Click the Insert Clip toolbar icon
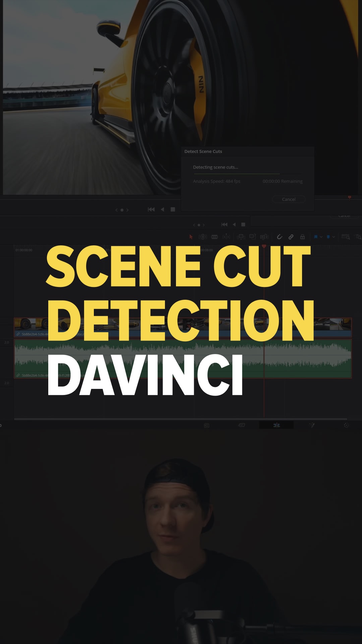Image resolution: width=362 pixels, height=644 pixels. [241, 237]
